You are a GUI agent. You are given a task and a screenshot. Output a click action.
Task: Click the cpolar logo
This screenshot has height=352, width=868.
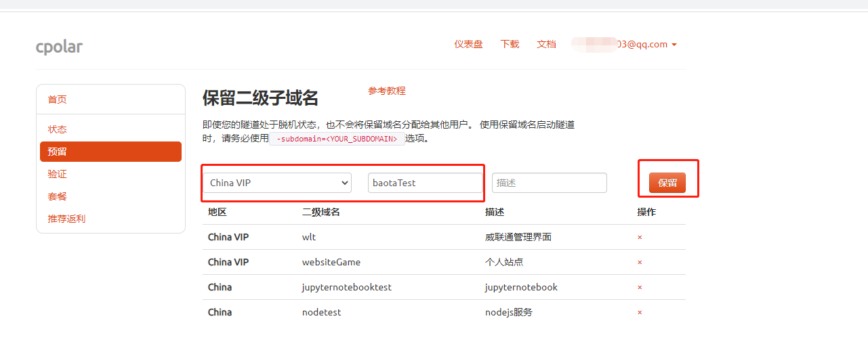tap(59, 47)
